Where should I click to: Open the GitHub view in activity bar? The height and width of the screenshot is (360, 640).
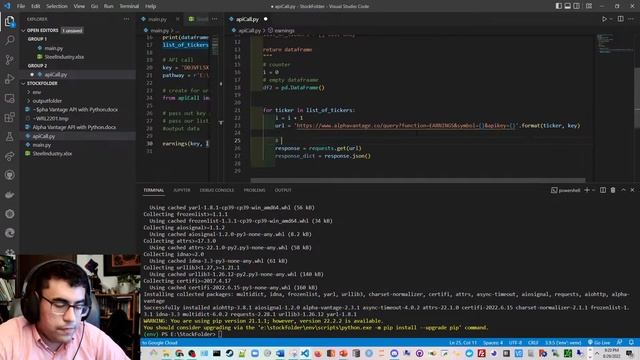click(9, 175)
